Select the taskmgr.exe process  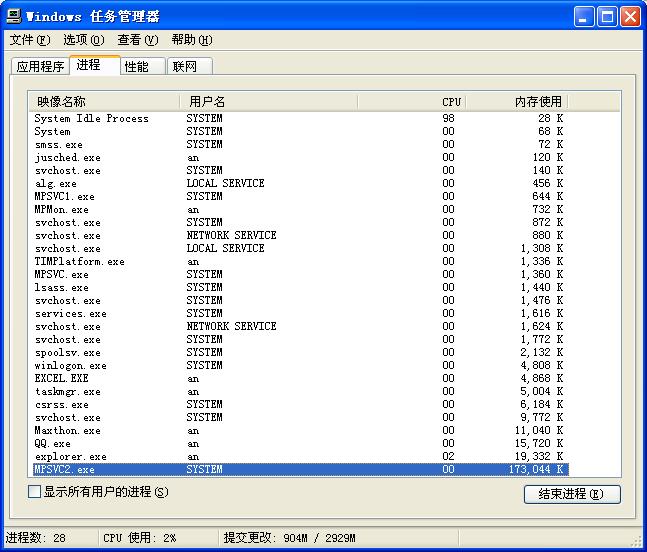click(x=300, y=392)
